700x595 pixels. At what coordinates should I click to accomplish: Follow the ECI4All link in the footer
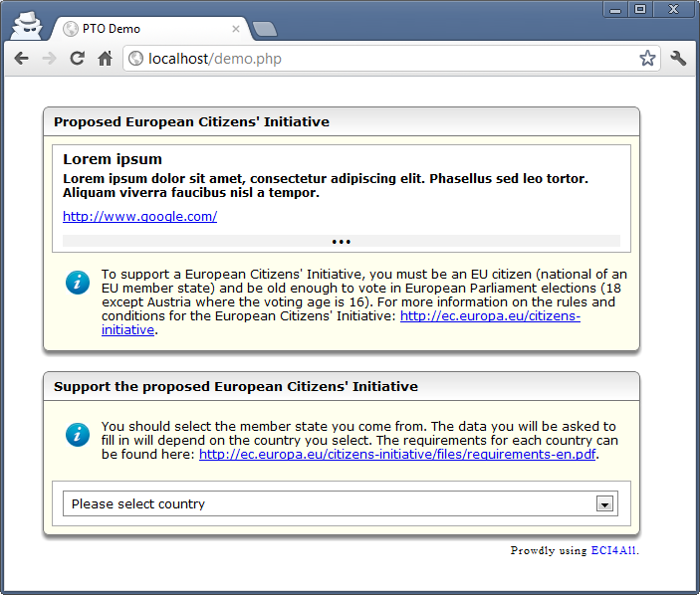[x=613, y=549]
